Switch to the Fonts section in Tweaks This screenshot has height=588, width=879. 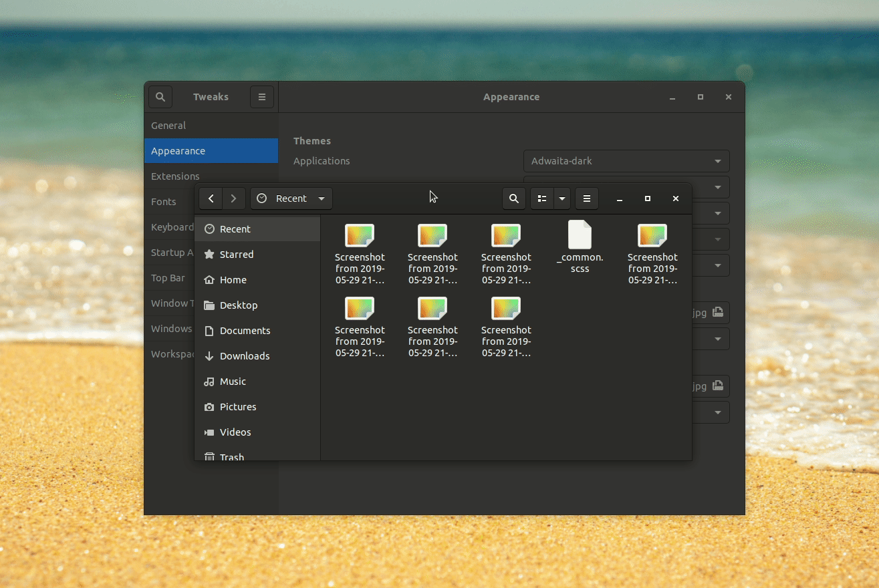[164, 201]
